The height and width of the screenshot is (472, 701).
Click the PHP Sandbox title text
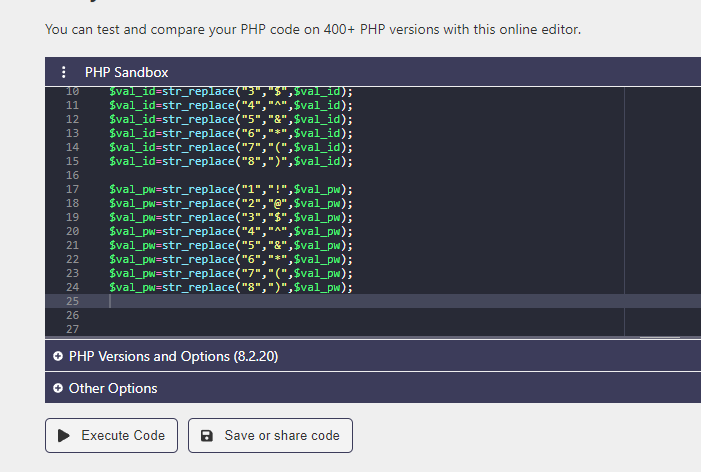click(127, 72)
